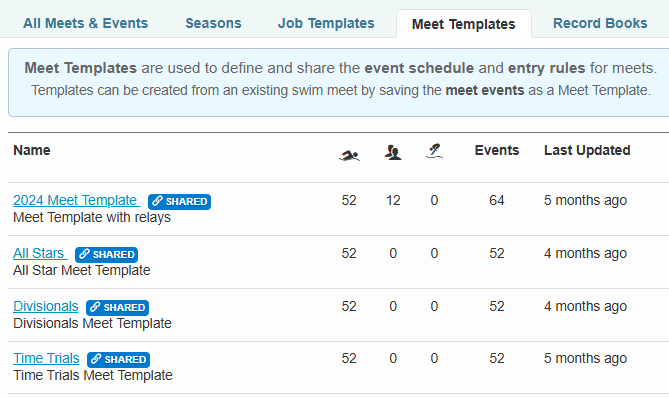
Task: Switch to the Seasons tab
Action: click(213, 23)
